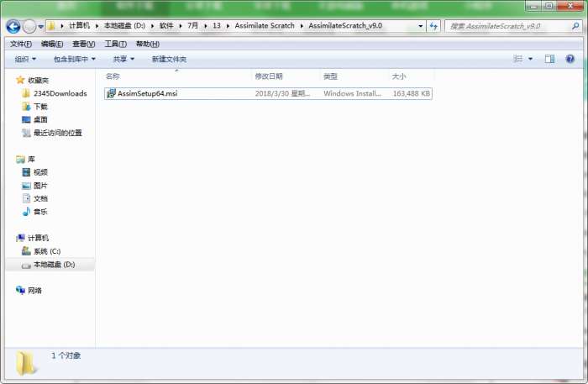Screen dimensions: 588x384
Task: Open 桌面 in favorites
Action: click(x=40, y=119)
